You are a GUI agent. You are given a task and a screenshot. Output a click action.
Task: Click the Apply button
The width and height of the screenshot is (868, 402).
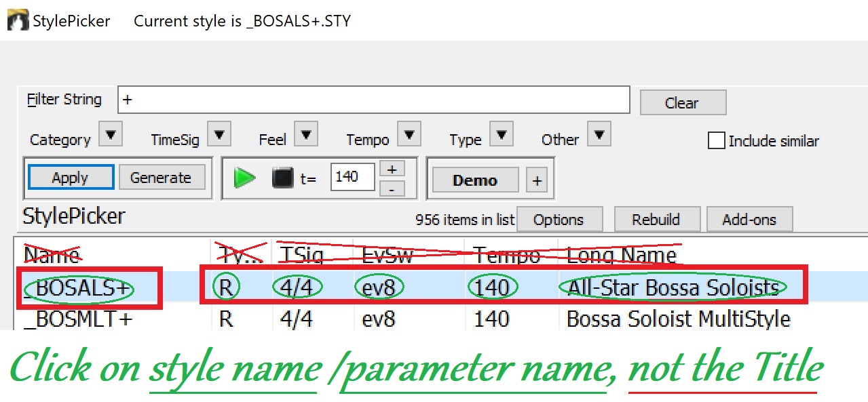click(71, 178)
